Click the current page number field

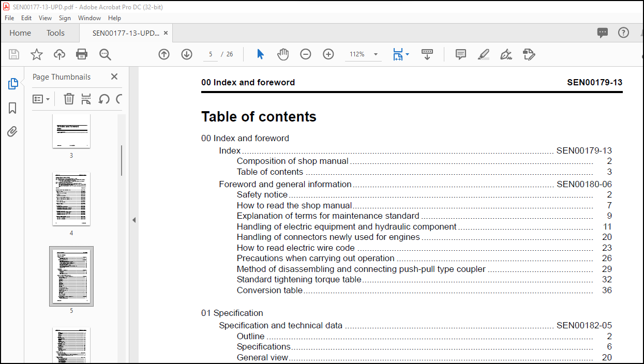211,54
